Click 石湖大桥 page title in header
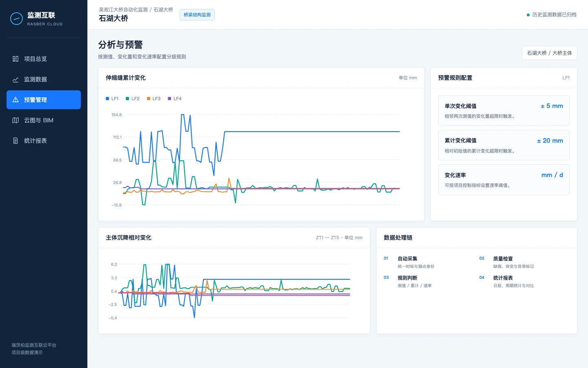 (x=114, y=18)
